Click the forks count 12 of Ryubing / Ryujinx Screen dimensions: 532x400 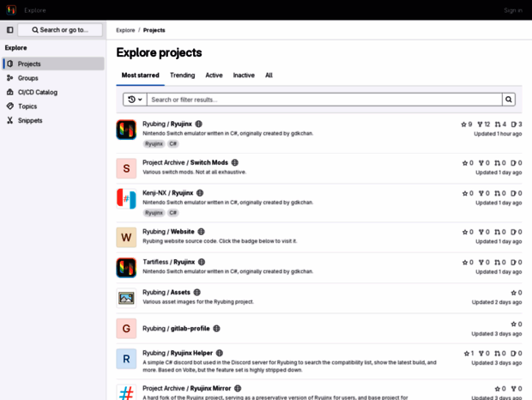tap(484, 124)
